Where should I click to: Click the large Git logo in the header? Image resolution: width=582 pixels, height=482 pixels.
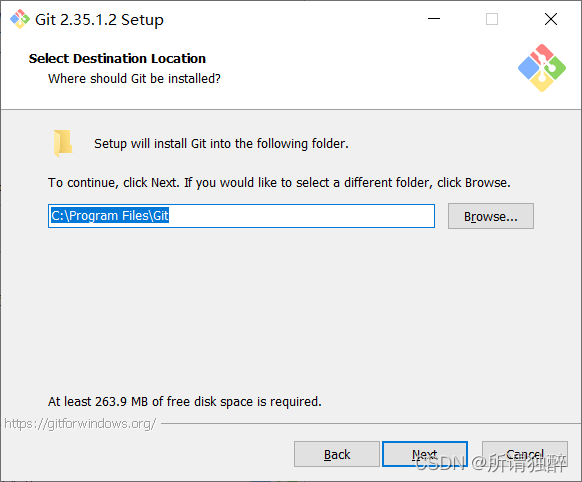[x=542, y=68]
